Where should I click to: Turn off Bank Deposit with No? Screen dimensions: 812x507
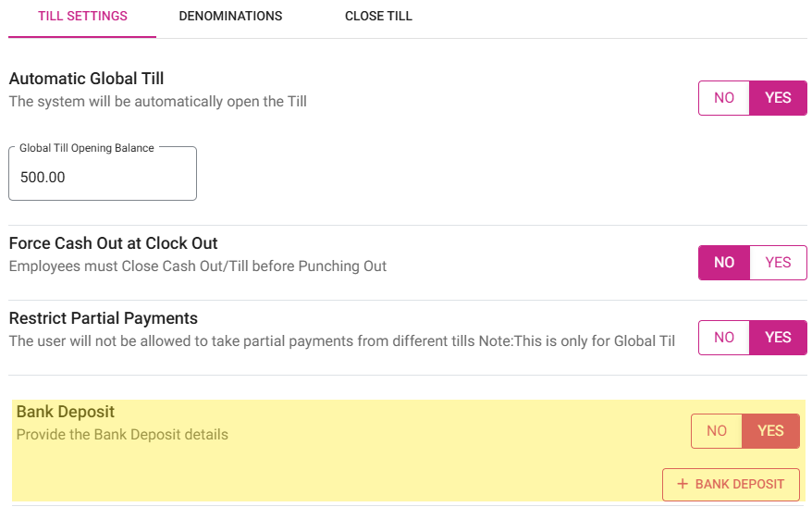(717, 431)
